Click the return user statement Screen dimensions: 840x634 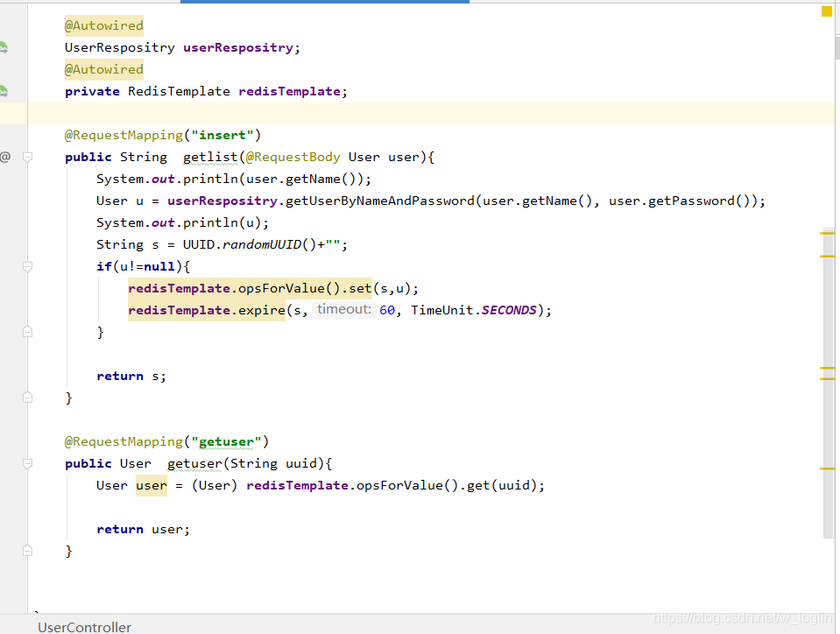point(143,529)
